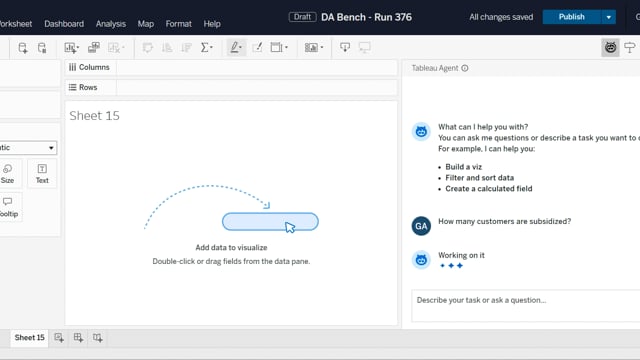Click the Fit view icon
Screen dimensions: 640x360
coord(276,48)
